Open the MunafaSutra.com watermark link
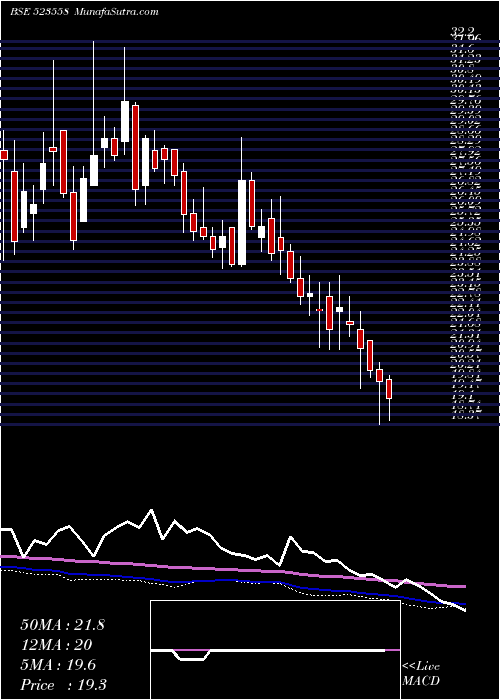Image resolution: width=500 pixels, height=700 pixels. click(116, 12)
